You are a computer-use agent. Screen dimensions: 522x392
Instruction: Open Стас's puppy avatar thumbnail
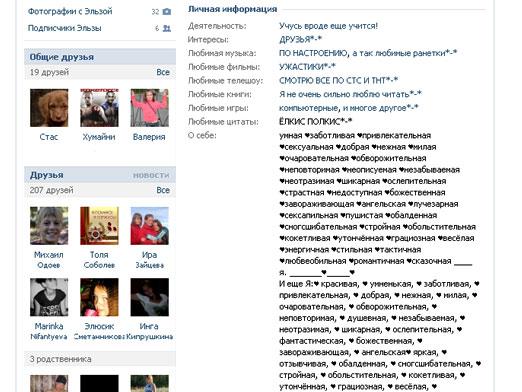point(49,108)
